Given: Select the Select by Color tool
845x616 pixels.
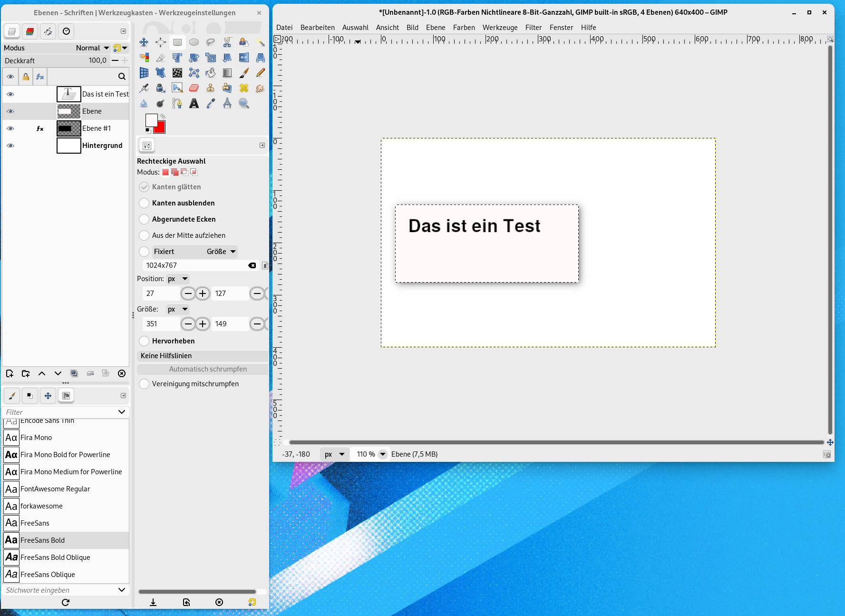Looking at the screenshot, I should tap(144, 58).
